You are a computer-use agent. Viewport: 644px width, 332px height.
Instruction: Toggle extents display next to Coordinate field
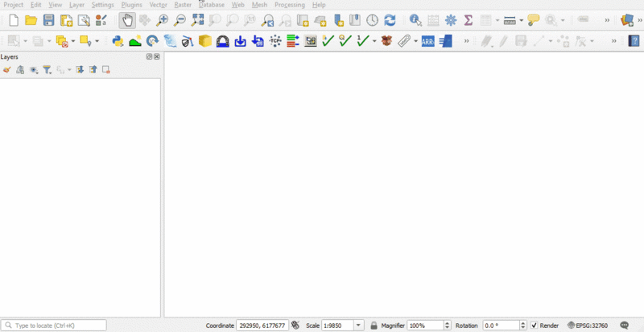(x=295, y=326)
